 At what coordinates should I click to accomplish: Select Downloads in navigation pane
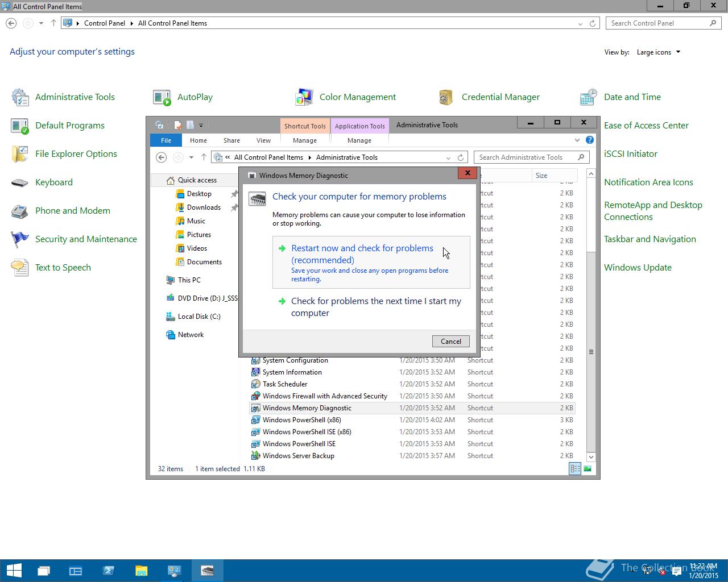tap(204, 207)
